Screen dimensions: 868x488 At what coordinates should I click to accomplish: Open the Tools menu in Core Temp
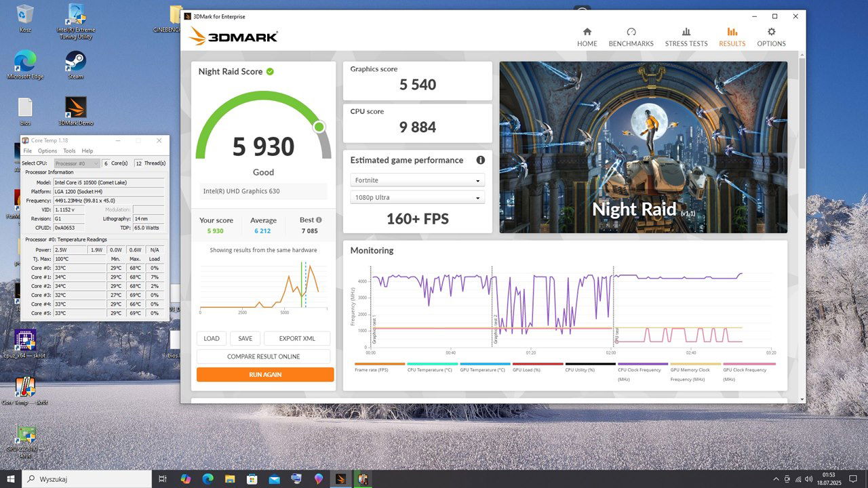pos(69,151)
